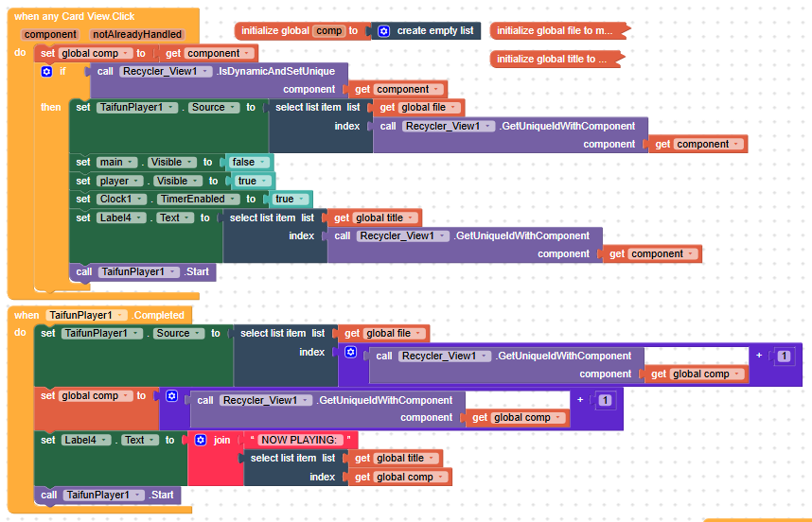Edit the comp variable name field
Image resolution: width=812 pixels, height=522 pixels.
(x=328, y=31)
